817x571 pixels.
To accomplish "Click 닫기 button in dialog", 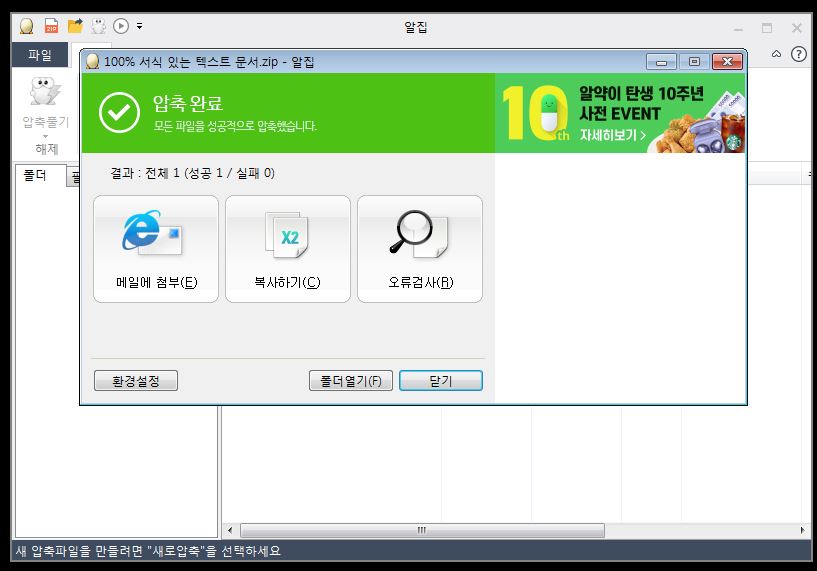I will click(x=441, y=380).
